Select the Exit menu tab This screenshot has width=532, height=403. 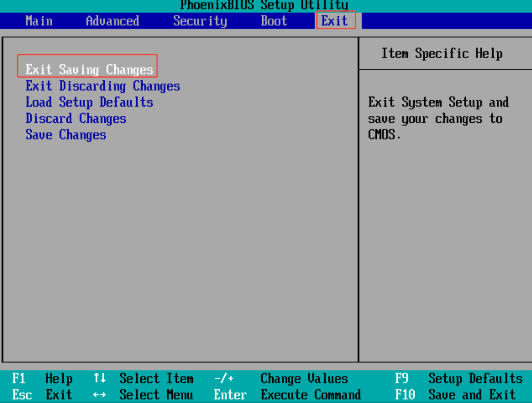tap(334, 21)
